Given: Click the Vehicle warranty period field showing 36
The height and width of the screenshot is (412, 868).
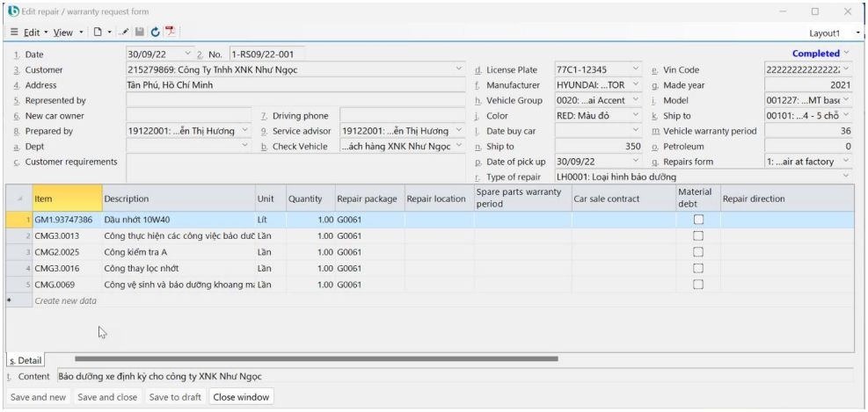Looking at the screenshot, I should [808, 131].
